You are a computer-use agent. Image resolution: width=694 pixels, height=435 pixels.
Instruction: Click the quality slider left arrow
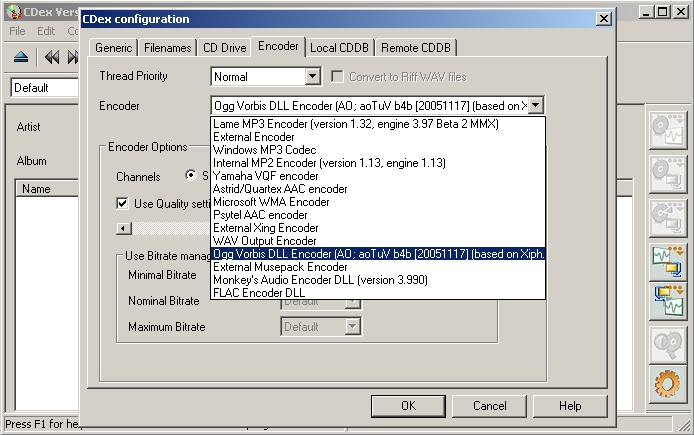pyautogui.click(x=124, y=228)
